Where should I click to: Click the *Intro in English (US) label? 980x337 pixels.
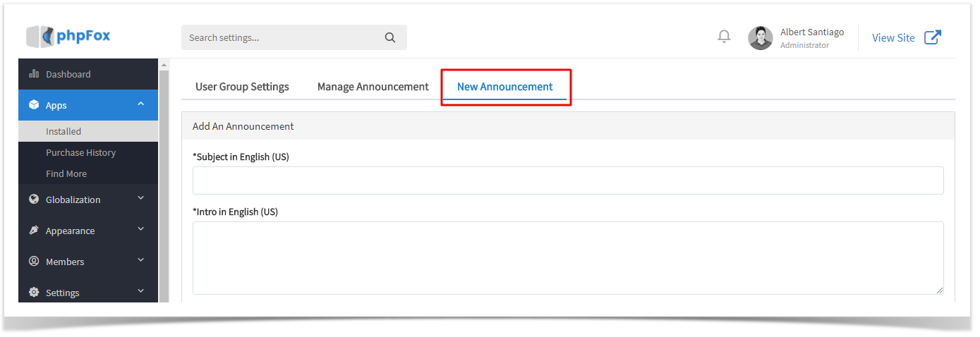[236, 212]
